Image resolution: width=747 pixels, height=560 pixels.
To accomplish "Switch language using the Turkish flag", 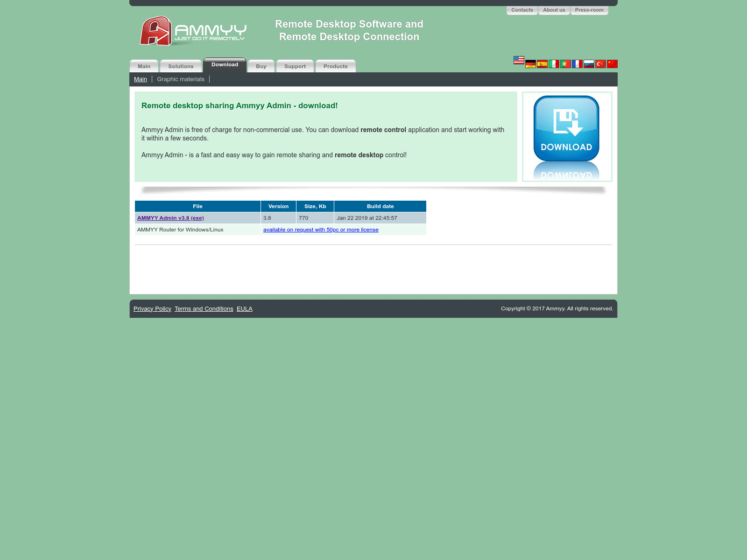I will pos(600,64).
